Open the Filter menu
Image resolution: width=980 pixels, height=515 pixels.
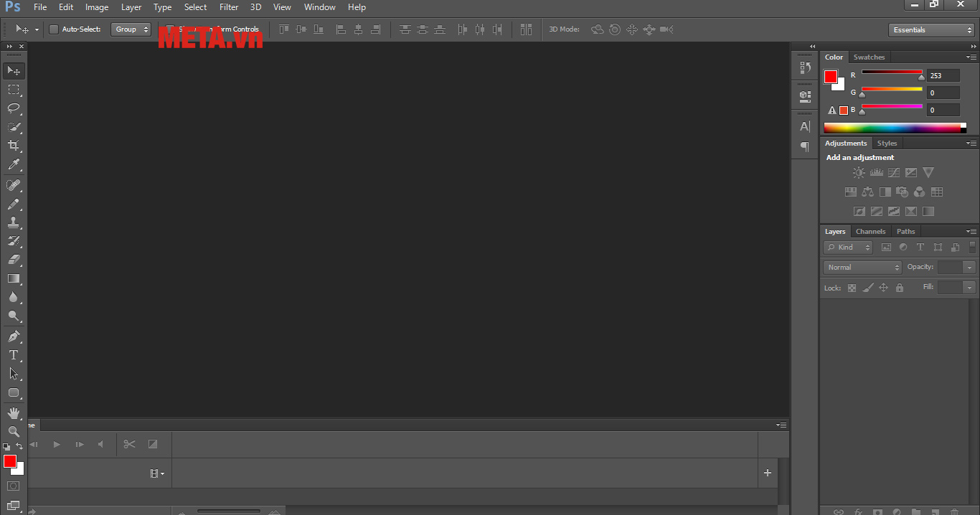pyautogui.click(x=229, y=7)
